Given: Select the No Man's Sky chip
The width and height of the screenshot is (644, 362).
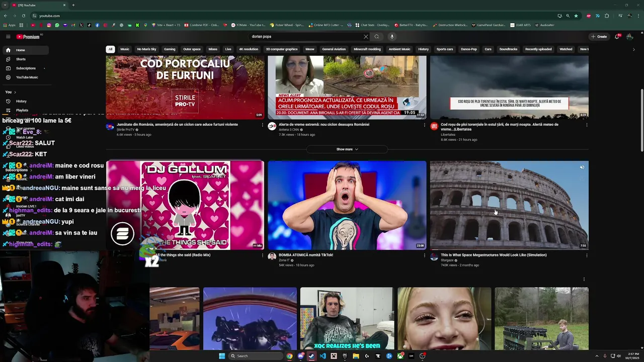Looking at the screenshot, I should tap(146, 49).
